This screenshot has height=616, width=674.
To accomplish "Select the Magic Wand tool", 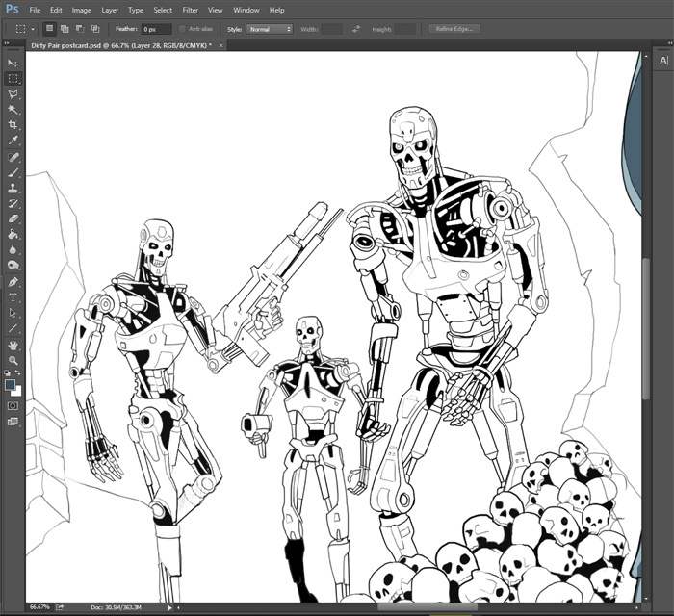I will (13, 109).
